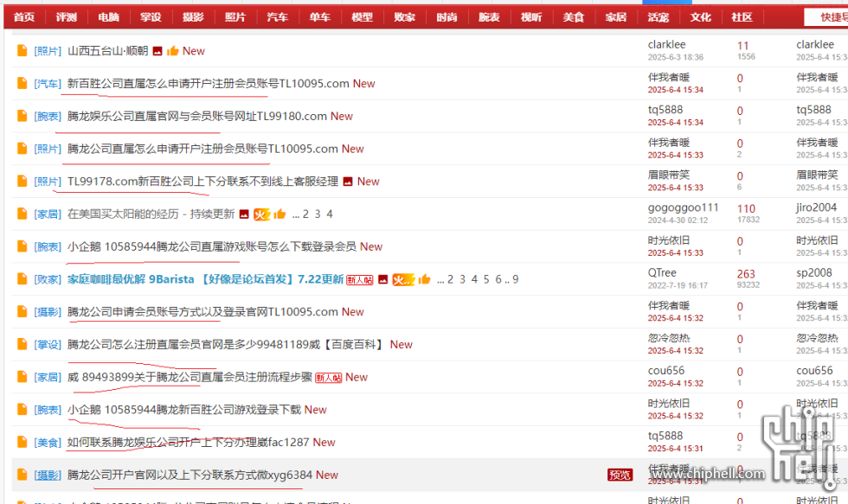This screenshot has height=504, width=848.
Task: Open 社区 in the navigation bar
Action: pos(742,17)
